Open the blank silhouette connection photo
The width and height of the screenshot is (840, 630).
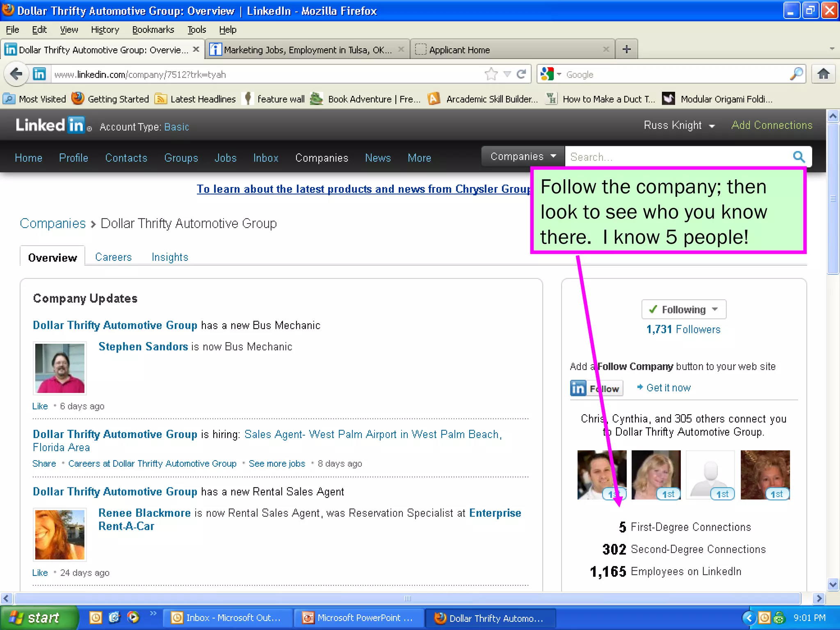click(710, 475)
